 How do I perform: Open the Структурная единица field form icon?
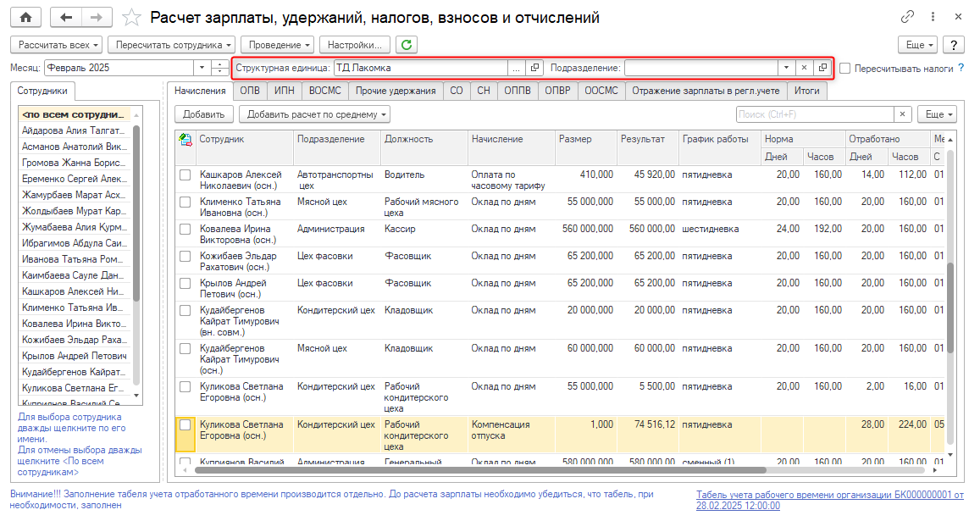(534, 68)
